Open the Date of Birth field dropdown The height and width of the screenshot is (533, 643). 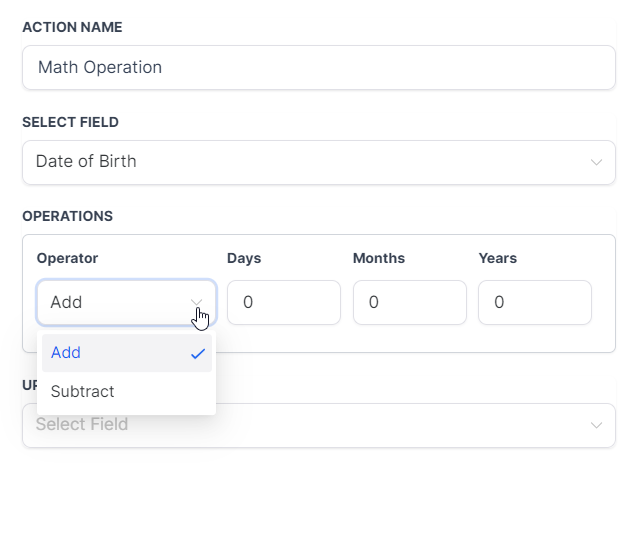click(x=318, y=162)
